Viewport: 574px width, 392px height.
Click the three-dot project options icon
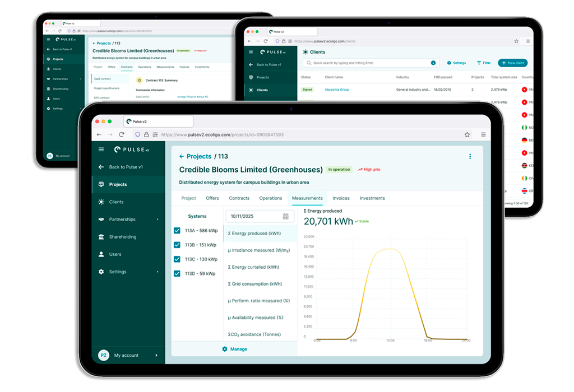coord(470,156)
